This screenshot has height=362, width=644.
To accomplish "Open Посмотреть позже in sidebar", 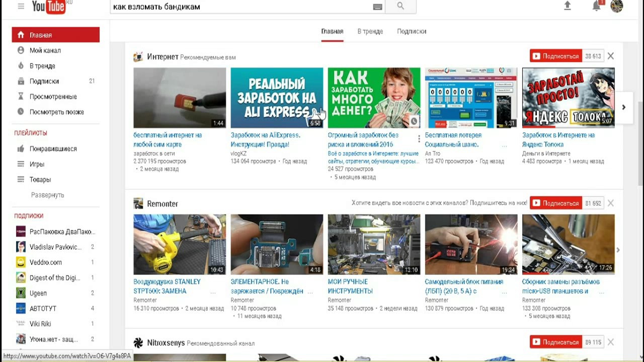I will coord(56,112).
